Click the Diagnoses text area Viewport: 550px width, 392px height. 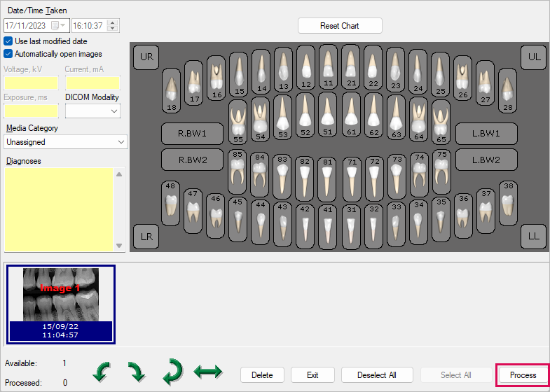59,209
